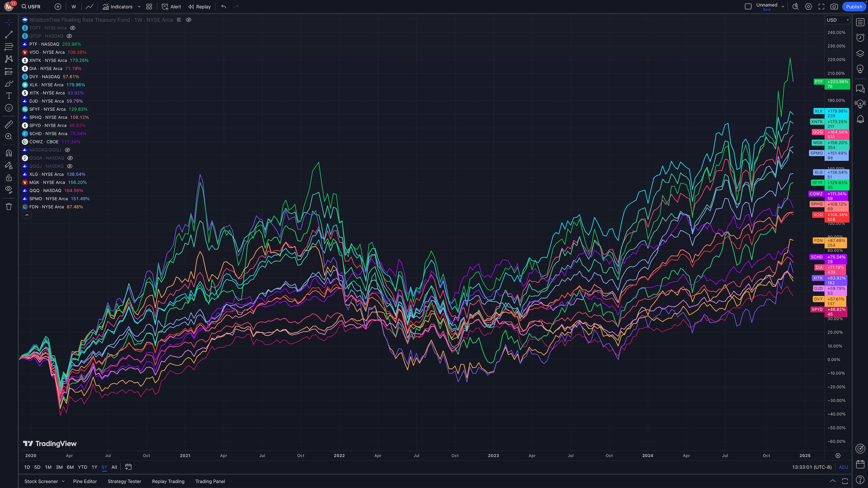Screen dimensions: 868x488
Task: Remove drawings with trash icon
Action: (9, 206)
